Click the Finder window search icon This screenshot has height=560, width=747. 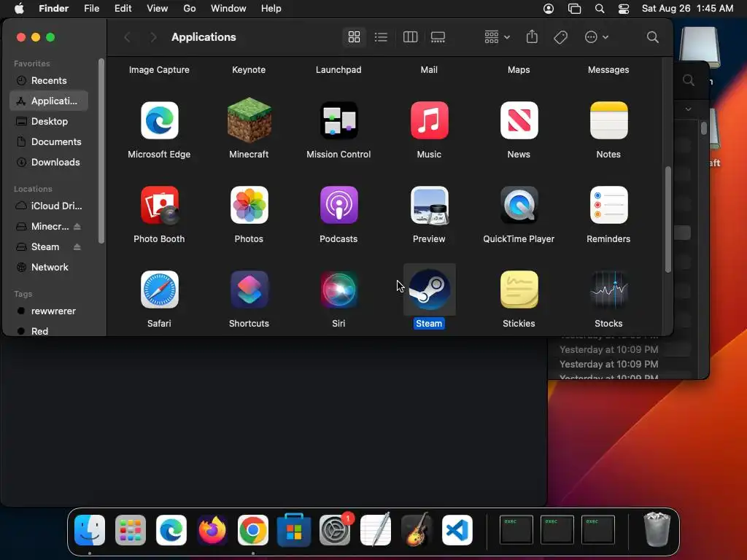(653, 37)
